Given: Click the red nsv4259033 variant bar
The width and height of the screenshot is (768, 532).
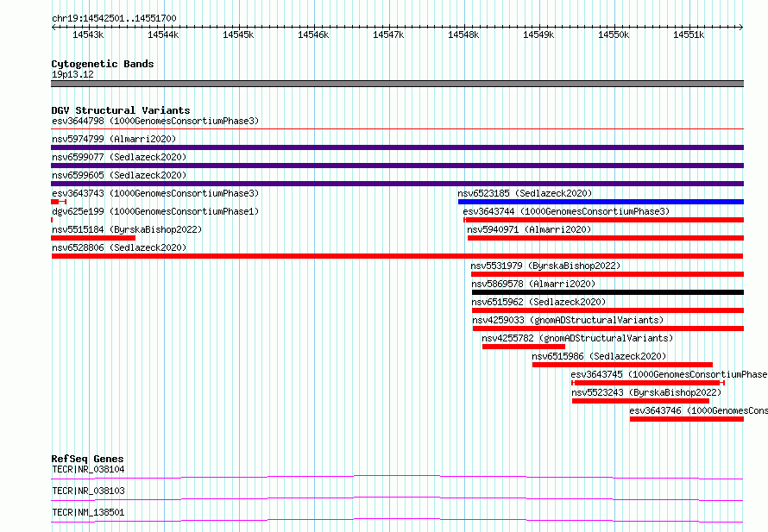Looking at the screenshot, I should tap(608, 329).
